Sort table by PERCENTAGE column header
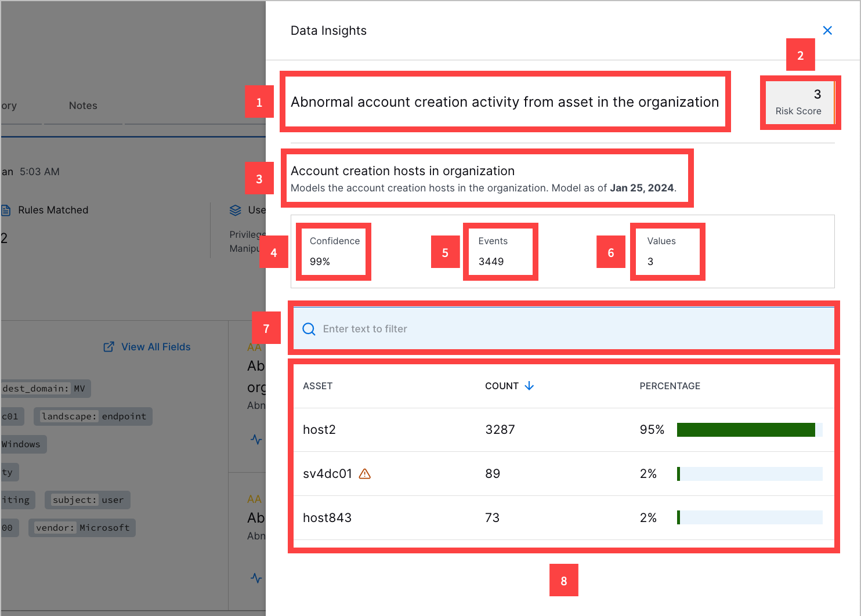 tap(670, 386)
